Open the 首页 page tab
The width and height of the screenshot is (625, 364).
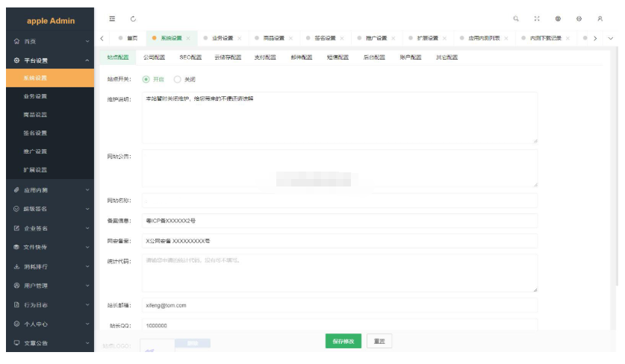click(128, 38)
